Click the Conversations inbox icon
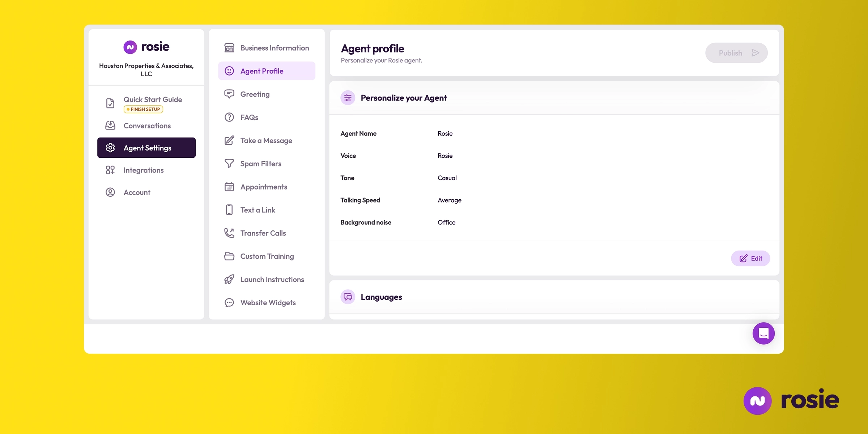 coord(110,125)
